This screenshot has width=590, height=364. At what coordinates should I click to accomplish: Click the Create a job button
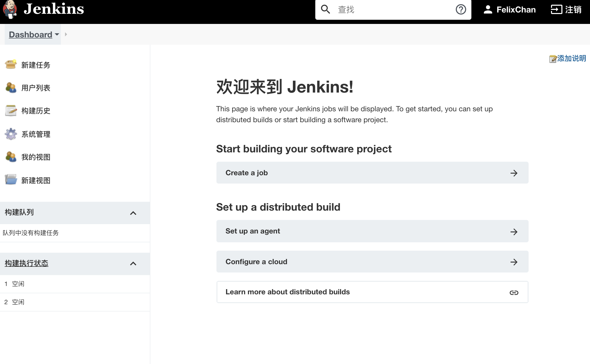click(x=372, y=173)
